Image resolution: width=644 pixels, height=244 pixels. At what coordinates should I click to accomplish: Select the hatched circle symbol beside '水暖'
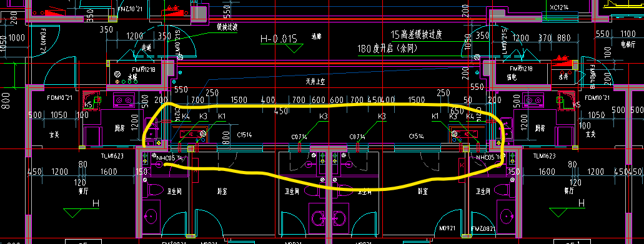pyautogui.click(x=117, y=74)
